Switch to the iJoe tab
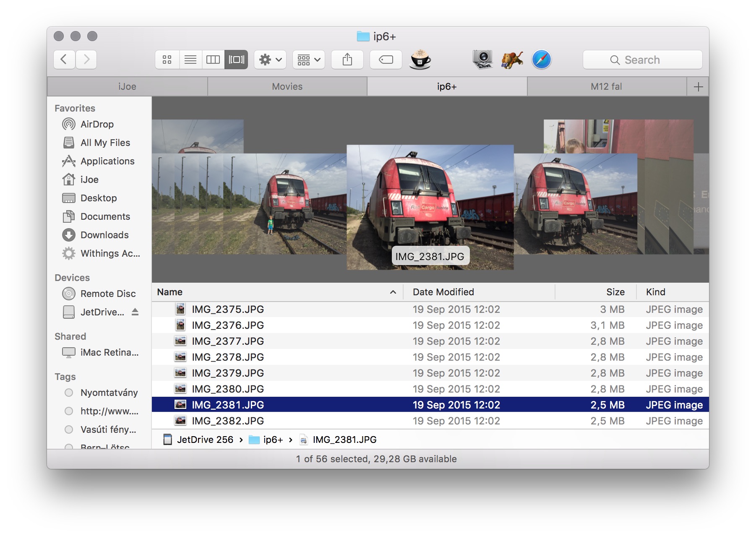 pos(127,86)
